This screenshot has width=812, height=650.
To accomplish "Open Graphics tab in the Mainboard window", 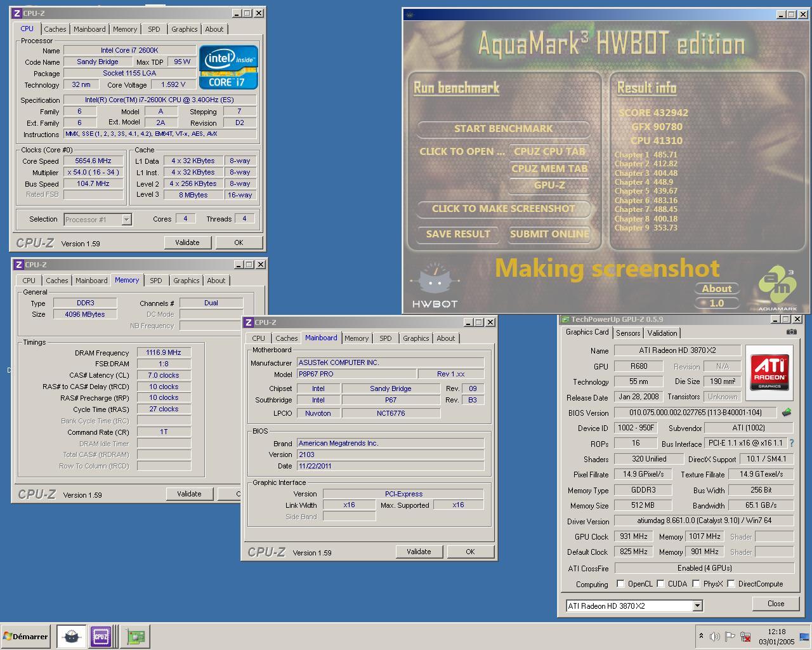I will (416, 338).
